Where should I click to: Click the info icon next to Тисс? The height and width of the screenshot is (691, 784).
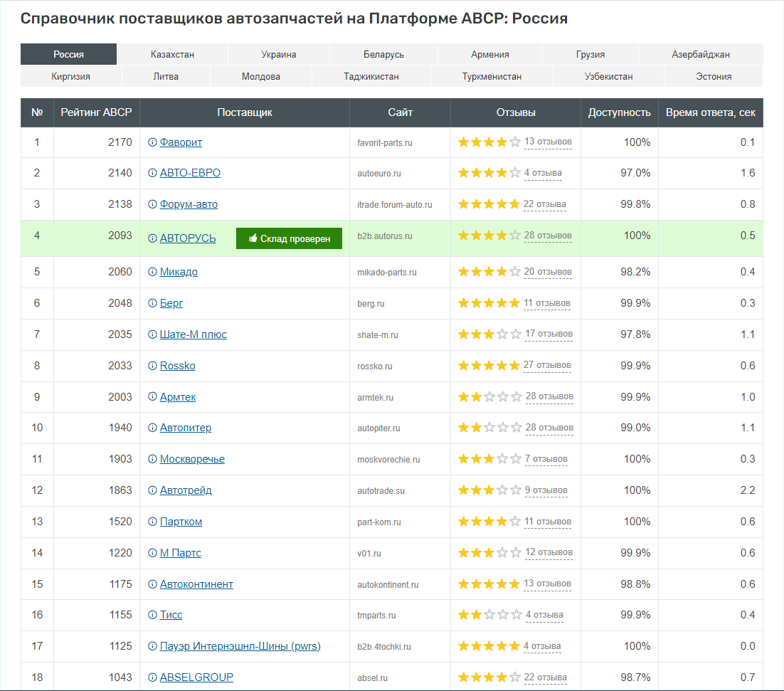click(x=152, y=615)
